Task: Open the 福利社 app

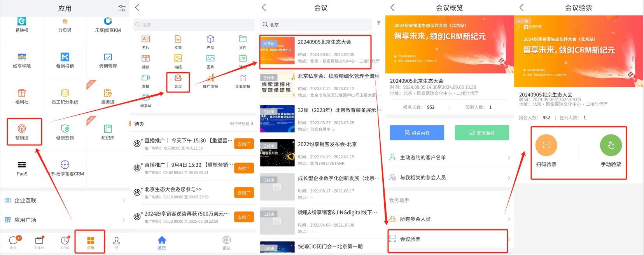Action: (22, 96)
